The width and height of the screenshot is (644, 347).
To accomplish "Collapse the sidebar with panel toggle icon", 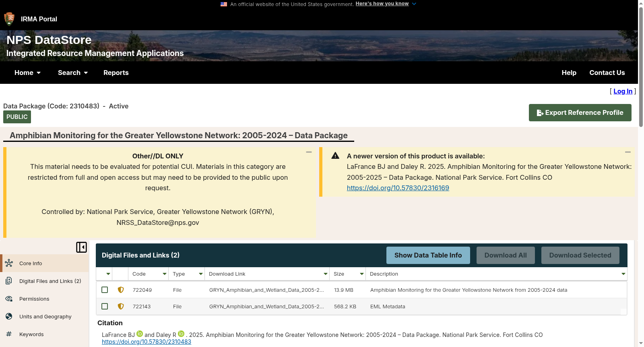I will [x=81, y=247].
